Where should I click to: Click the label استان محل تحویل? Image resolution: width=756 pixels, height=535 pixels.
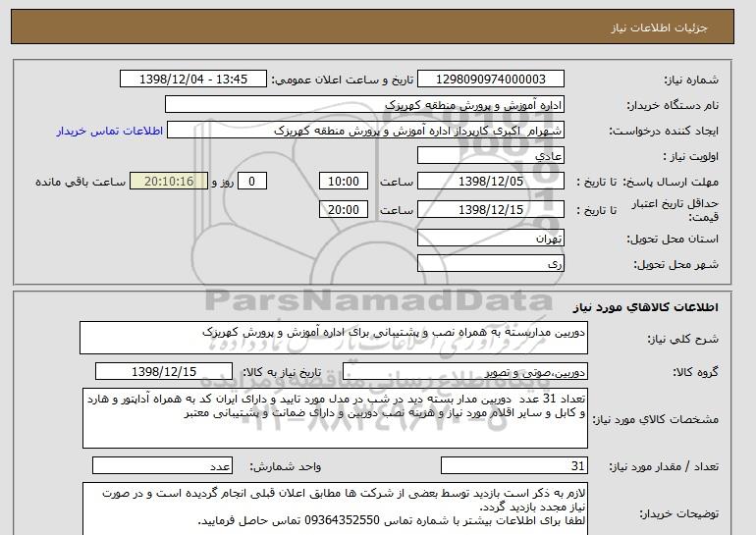[x=673, y=239]
